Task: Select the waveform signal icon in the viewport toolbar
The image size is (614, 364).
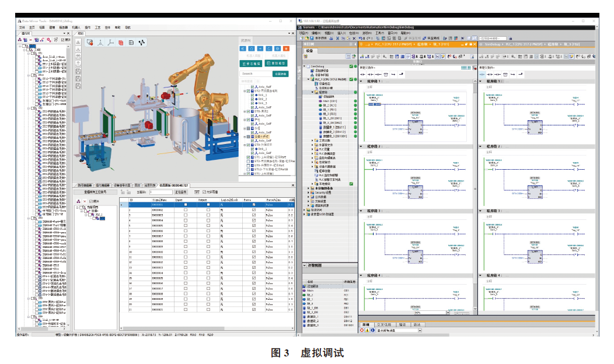Action: 142,43
